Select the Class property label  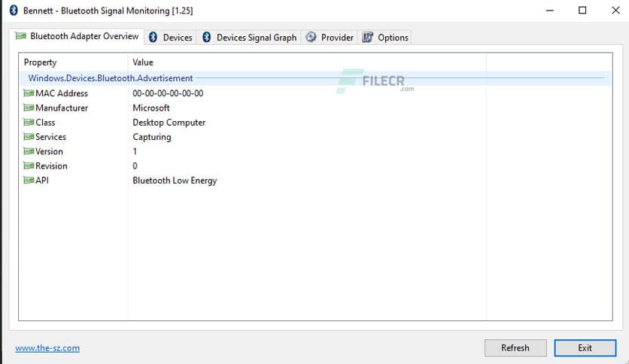[45, 123]
